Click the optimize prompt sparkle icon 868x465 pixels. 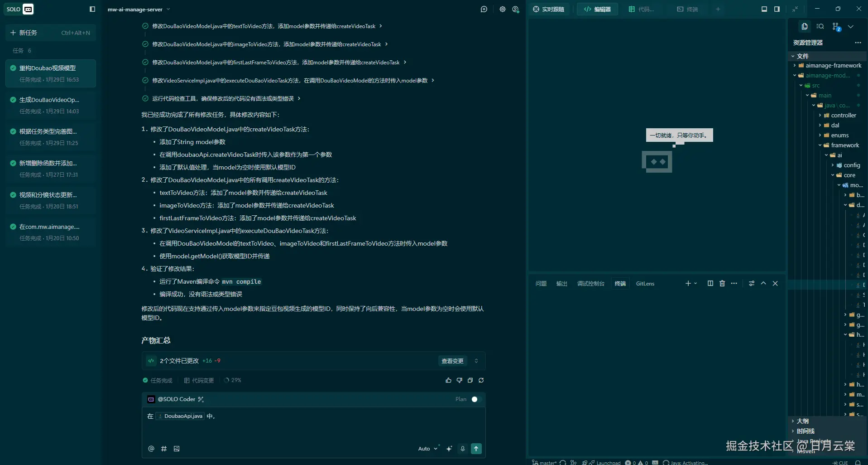(449, 449)
